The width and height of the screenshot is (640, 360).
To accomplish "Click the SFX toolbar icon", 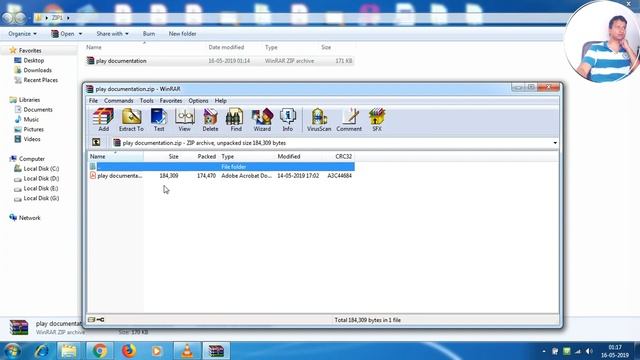I will point(377,120).
